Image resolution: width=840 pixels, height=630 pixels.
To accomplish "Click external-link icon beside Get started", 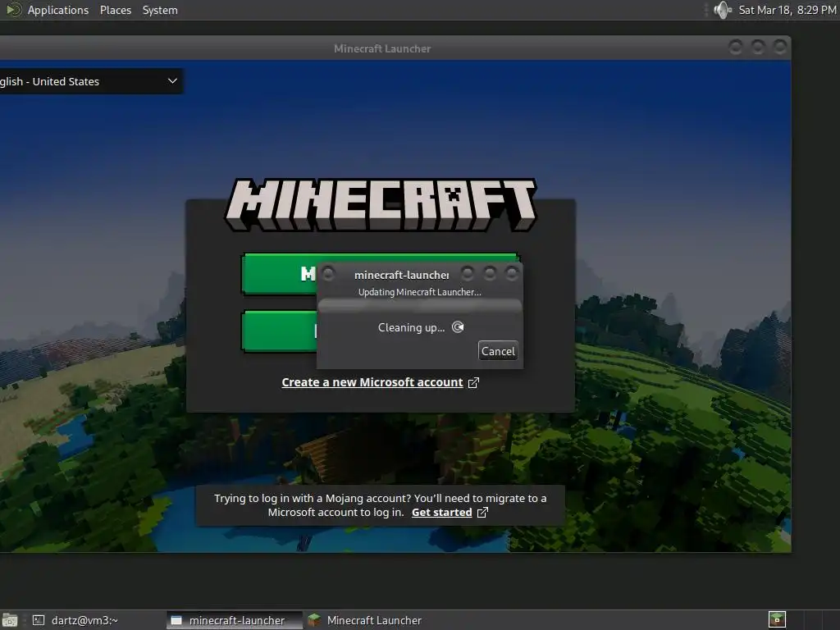I will pyautogui.click(x=482, y=512).
